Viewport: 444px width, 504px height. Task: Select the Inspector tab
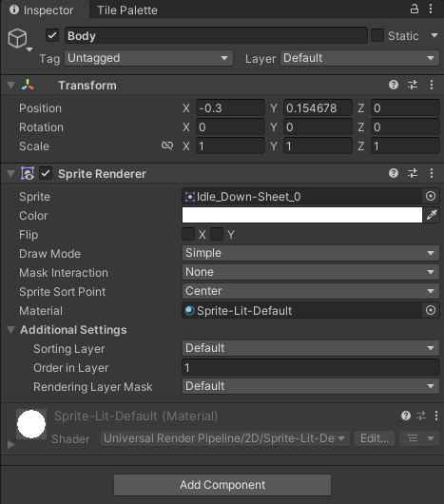(x=42, y=10)
